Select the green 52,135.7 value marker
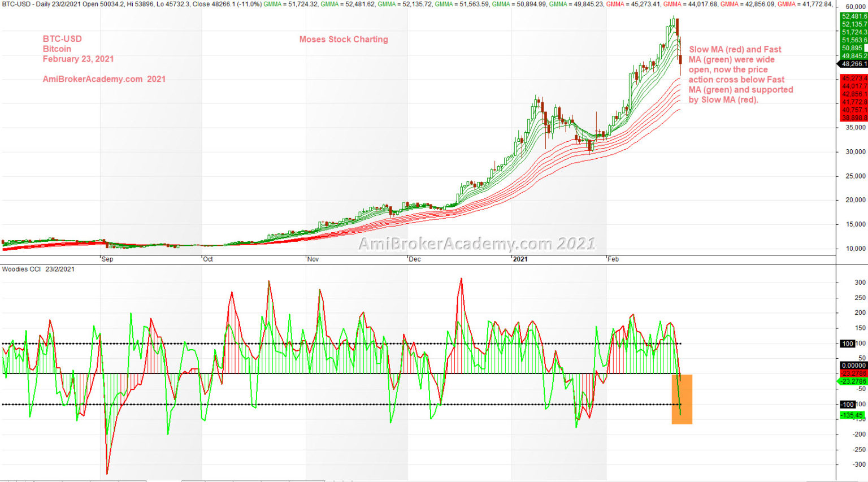Screen dimensions: 868x482 coord(854,24)
